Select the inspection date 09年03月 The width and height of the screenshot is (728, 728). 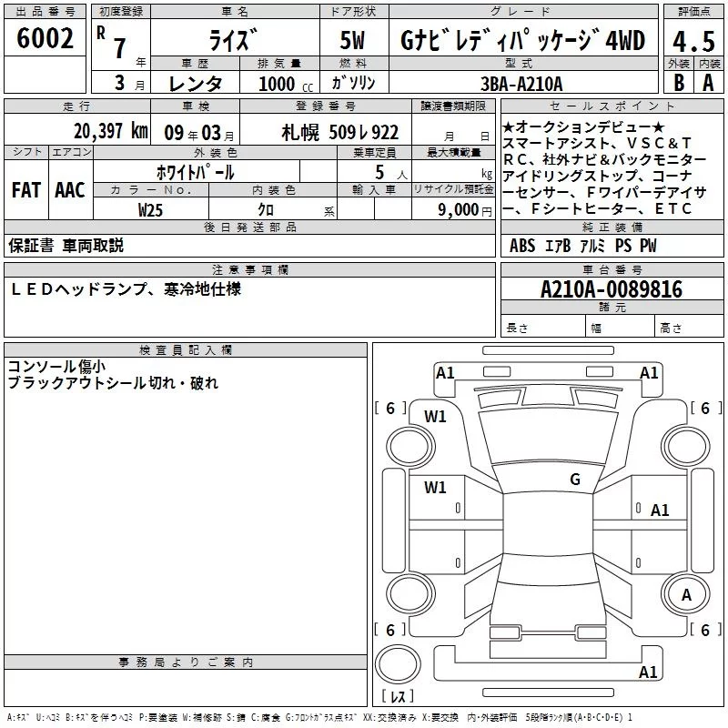coord(198,133)
